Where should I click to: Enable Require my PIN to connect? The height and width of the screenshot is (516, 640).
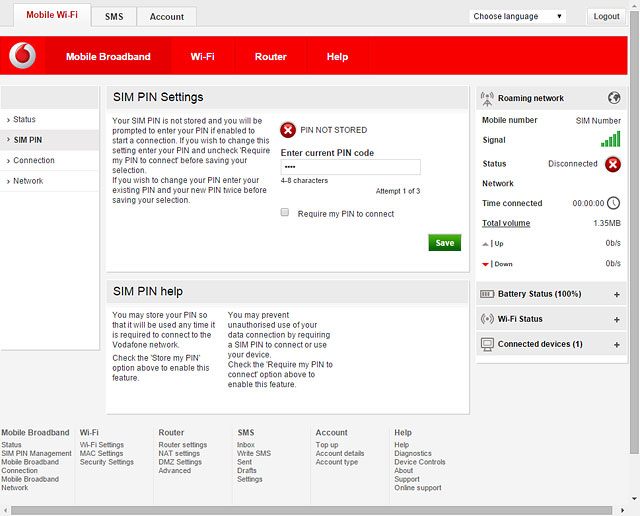point(285,213)
